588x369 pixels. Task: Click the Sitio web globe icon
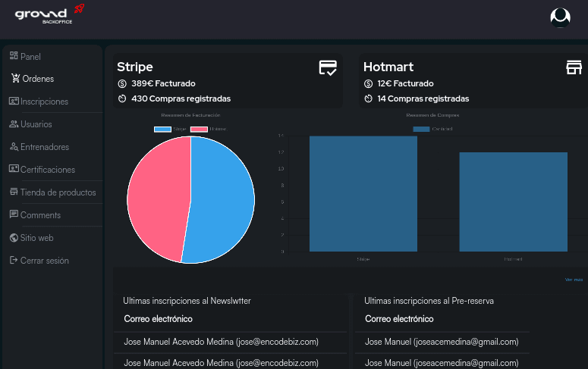tap(14, 237)
